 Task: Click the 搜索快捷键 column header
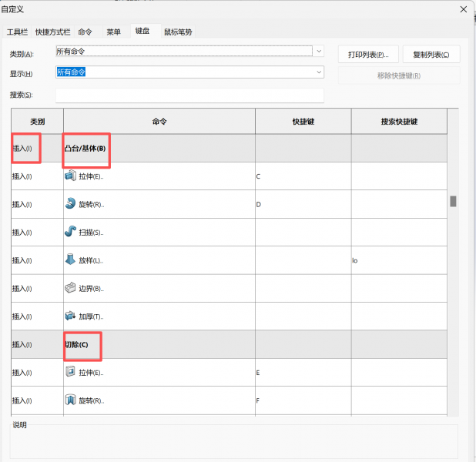(399, 122)
